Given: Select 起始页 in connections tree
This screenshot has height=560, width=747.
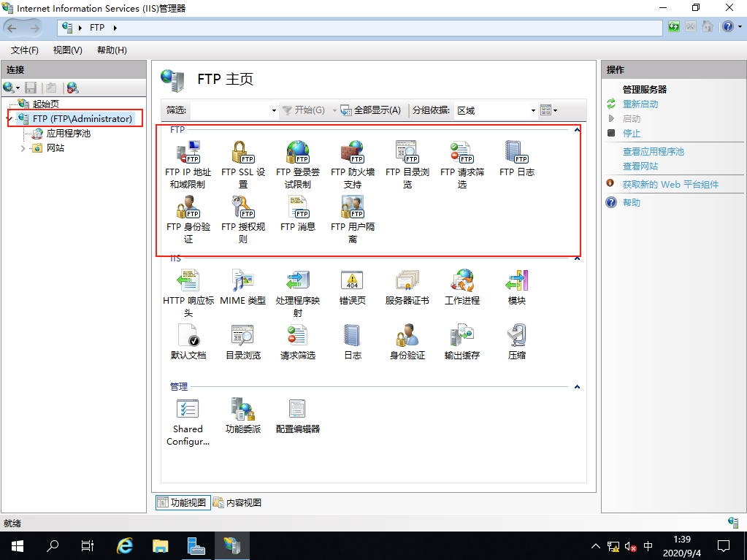Looking at the screenshot, I should coord(46,104).
